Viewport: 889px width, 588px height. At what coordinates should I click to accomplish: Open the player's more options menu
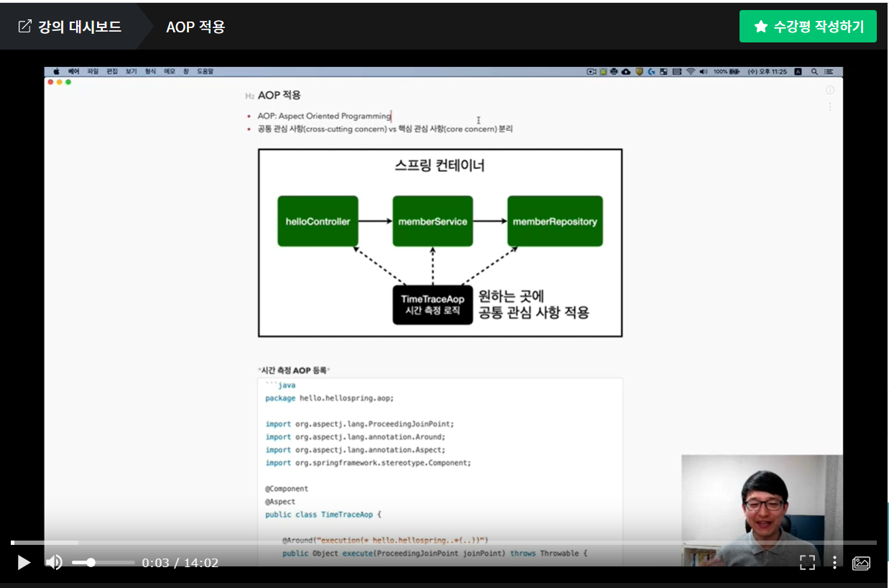coord(834,563)
